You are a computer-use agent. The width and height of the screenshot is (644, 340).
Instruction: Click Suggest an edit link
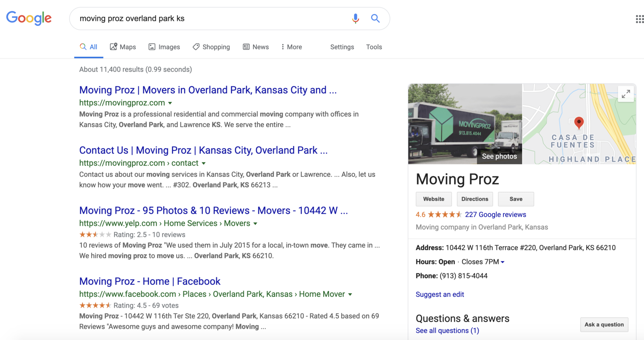[x=440, y=294]
